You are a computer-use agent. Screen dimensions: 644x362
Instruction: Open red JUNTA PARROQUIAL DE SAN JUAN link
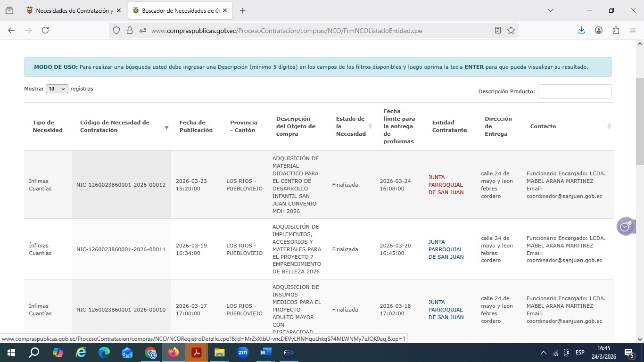(446, 185)
